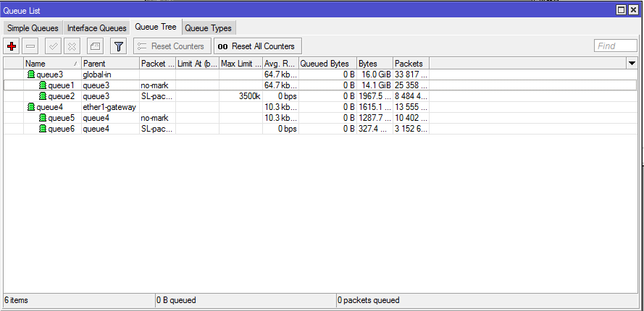Switch to Interface Queues tab
This screenshot has height=311, width=644.
(97, 28)
